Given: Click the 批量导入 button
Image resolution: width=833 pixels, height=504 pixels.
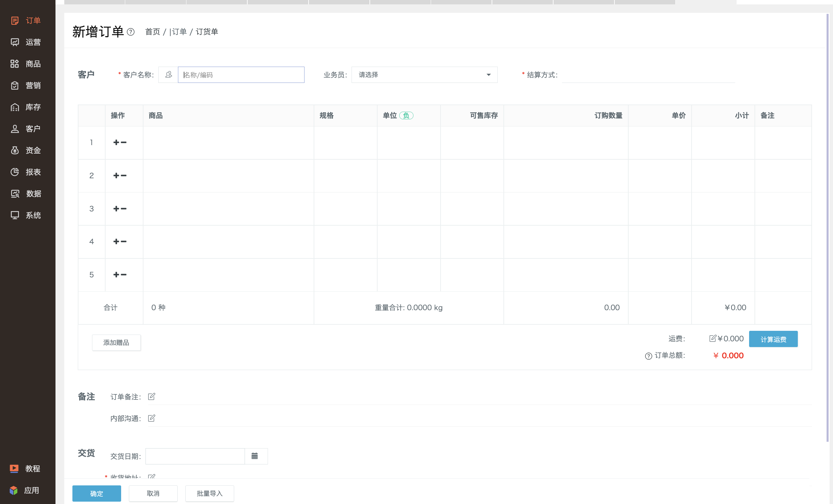Looking at the screenshot, I should (210, 494).
